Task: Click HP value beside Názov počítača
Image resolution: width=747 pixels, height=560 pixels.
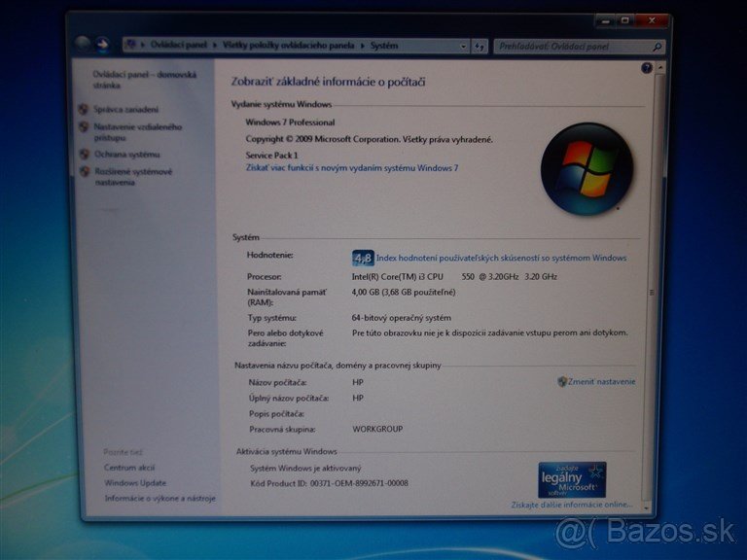Action: pyautogui.click(x=358, y=382)
